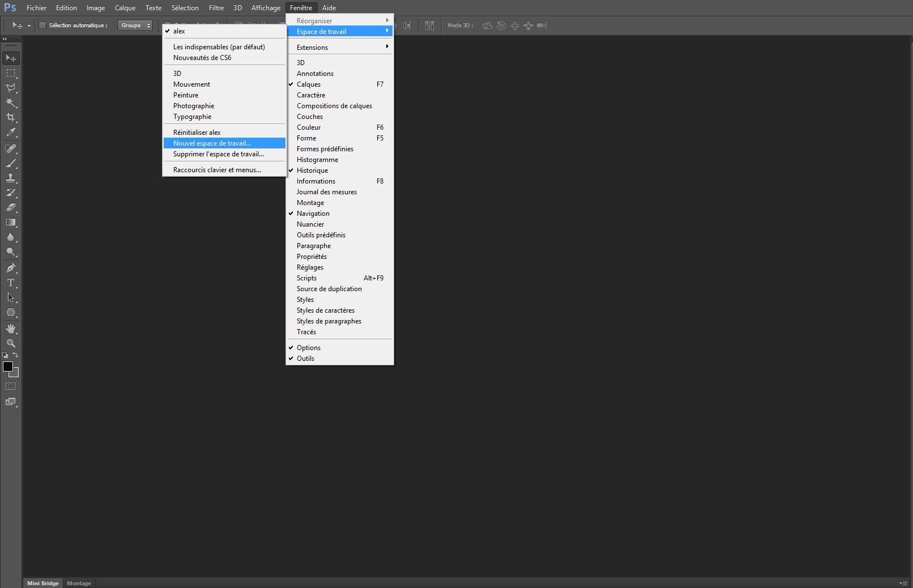The image size is (913, 588).
Task: Toggle Quick Mask mode
Action: 11,386
